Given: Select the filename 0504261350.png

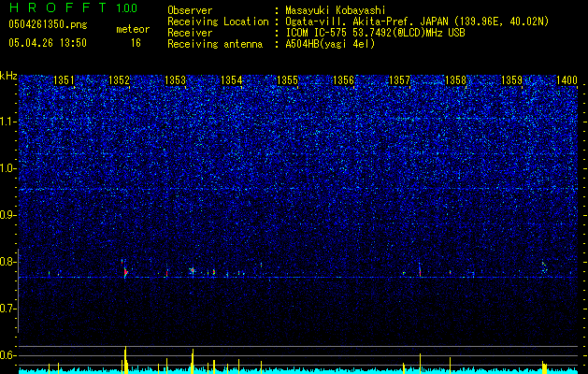Looking at the screenshot, I should point(48,24).
